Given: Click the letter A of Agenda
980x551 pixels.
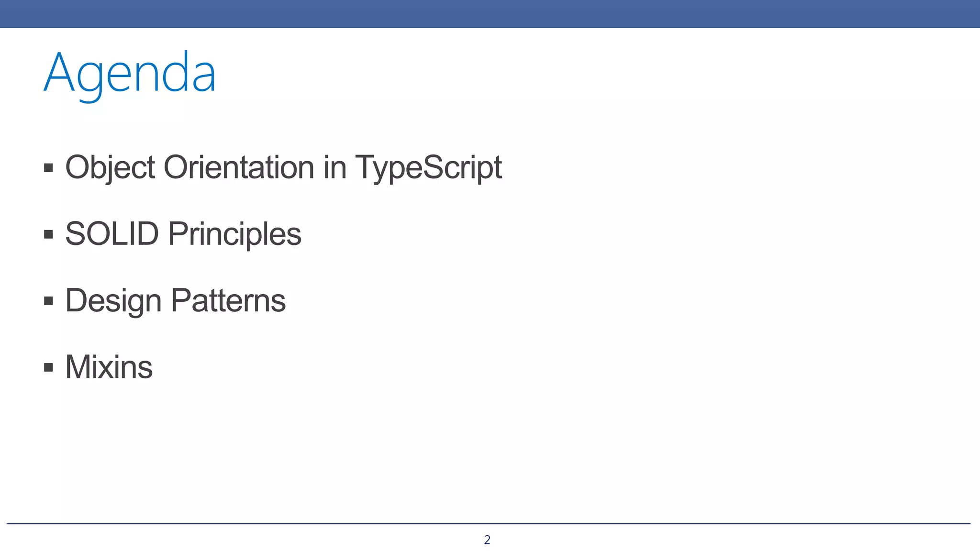Looking at the screenshot, I should [x=59, y=72].
